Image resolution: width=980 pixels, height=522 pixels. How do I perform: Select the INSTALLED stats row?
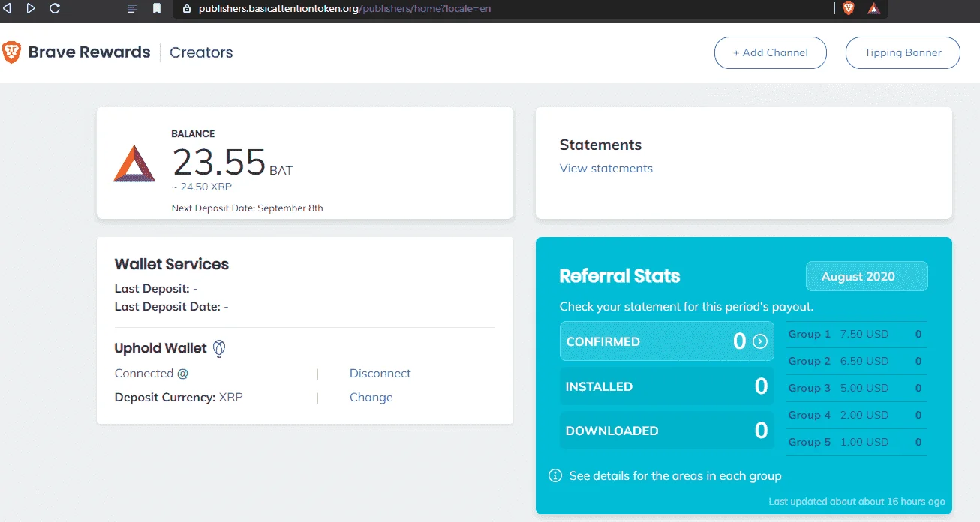(x=667, y=386)
